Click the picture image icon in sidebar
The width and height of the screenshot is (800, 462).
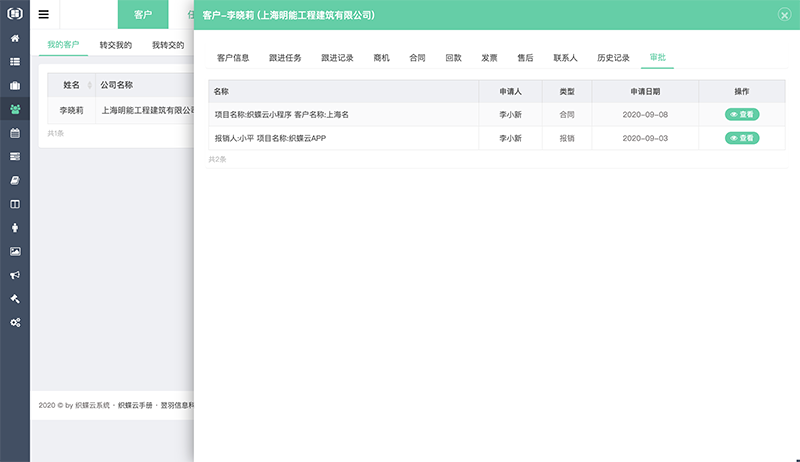click(15, 251)
